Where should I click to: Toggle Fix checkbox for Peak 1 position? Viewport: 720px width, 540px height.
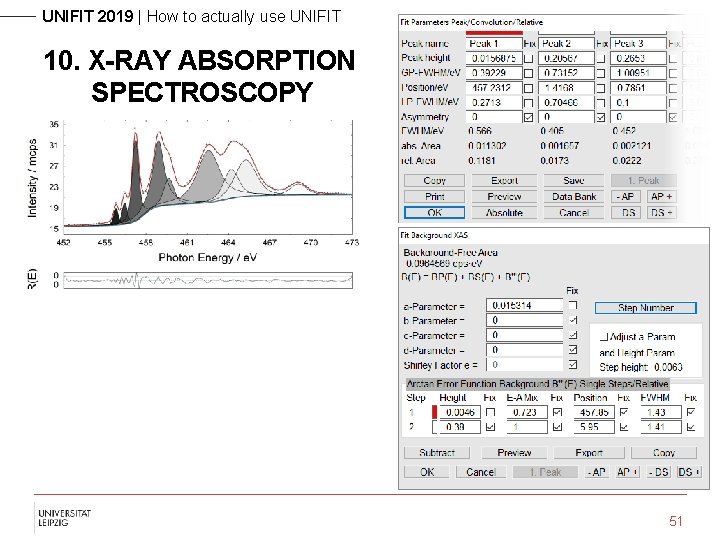click(x=529, y=88)
